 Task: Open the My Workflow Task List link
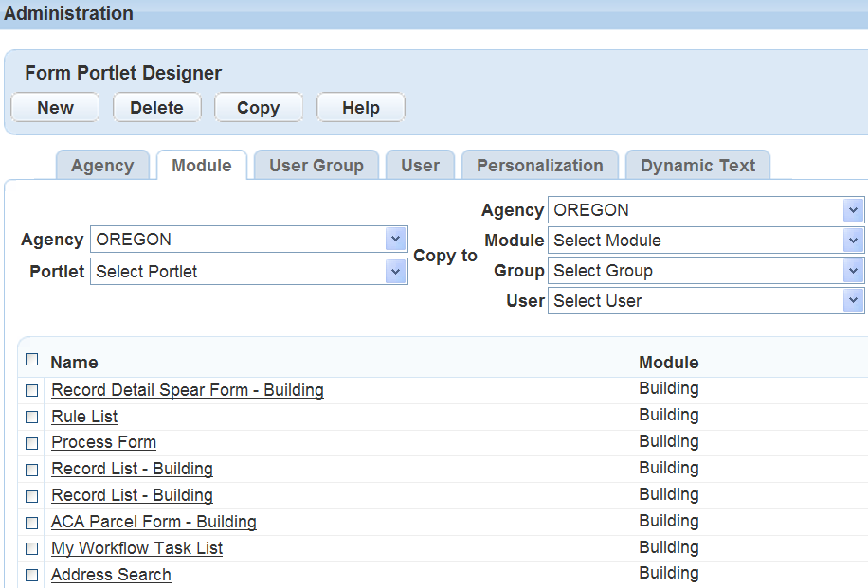pos(137,548)
